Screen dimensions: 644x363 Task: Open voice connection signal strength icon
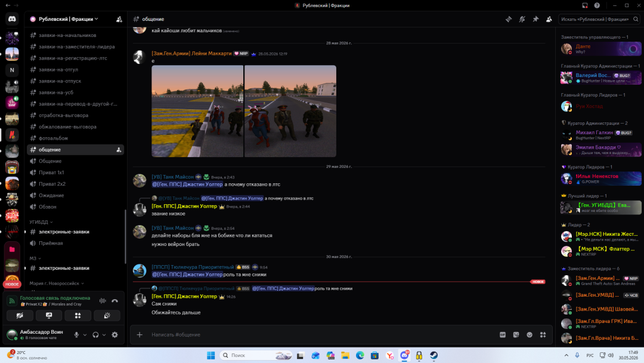click(12, 301)
